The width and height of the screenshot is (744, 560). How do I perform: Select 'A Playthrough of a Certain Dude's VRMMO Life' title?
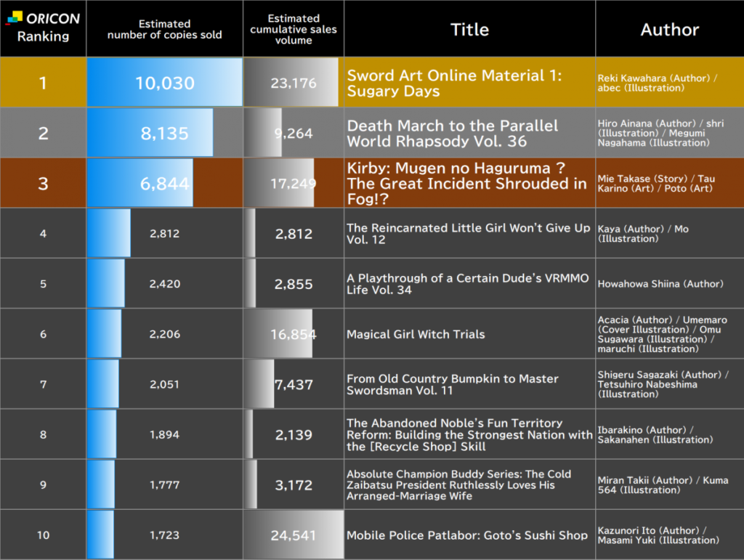(467, 283)
